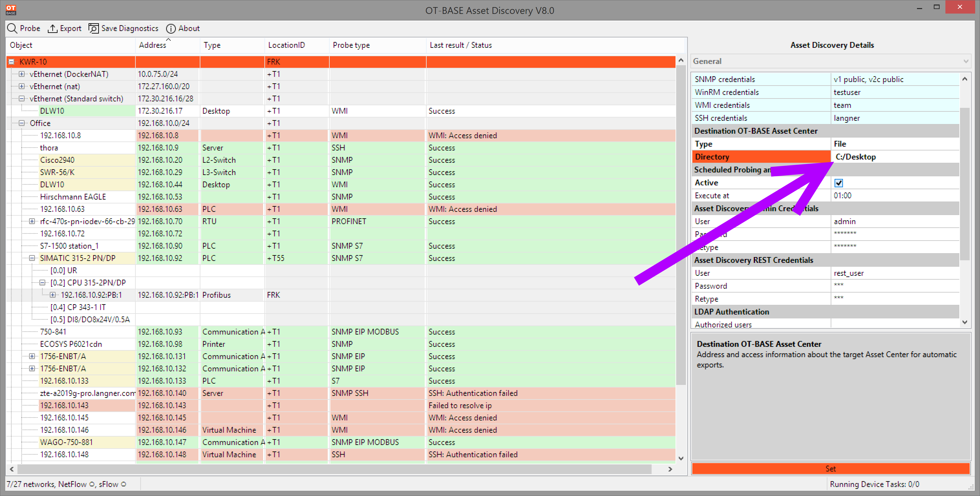Click the sFlow status indicator circle
This screenshot has width=980, height=496.
click(x=123, y=484)
